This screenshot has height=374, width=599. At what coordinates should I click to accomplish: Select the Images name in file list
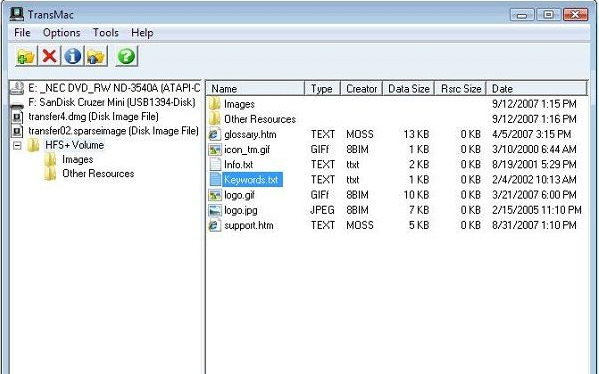pos(239,104)
